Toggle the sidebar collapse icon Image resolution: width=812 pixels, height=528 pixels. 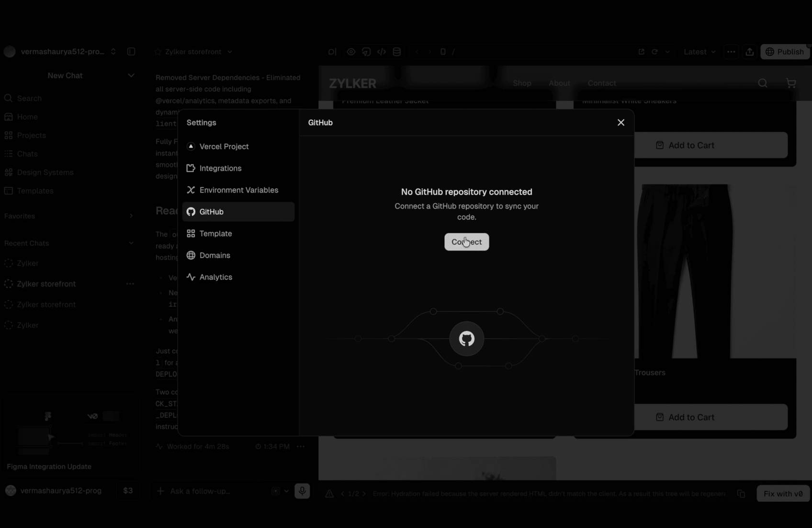[131, 52]
